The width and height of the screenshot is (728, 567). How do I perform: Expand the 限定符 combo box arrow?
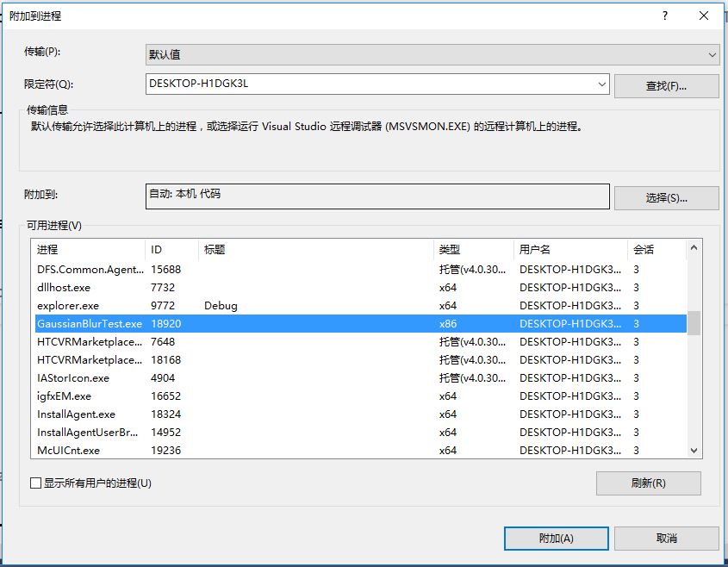click(x=601, y=84)
